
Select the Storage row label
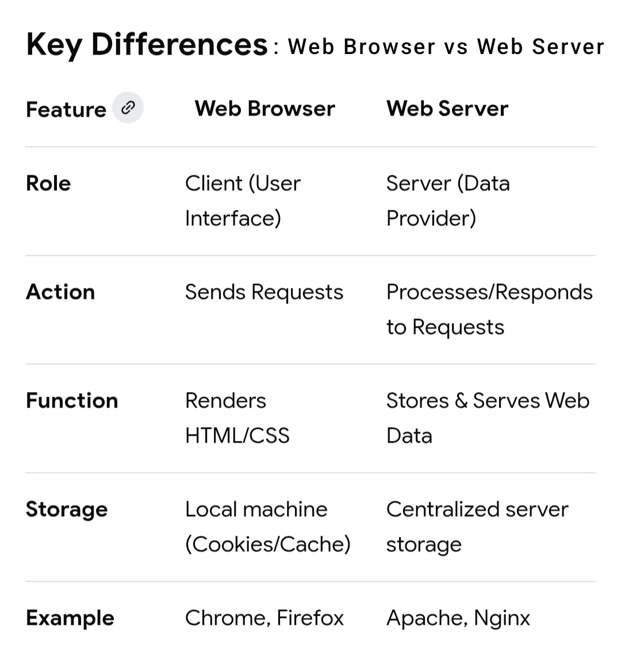(x=67, y=509)
